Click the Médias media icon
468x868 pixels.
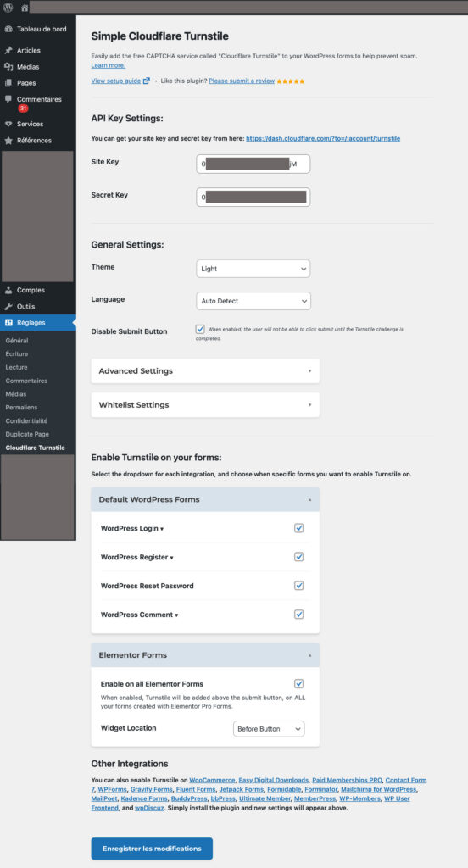point(8,67)
